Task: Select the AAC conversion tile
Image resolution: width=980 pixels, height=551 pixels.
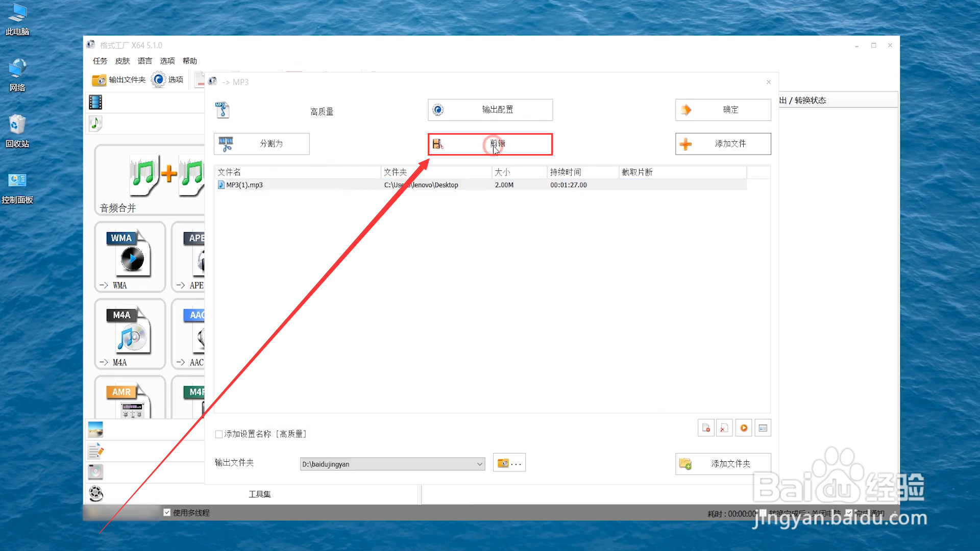Action: (188, 334)
